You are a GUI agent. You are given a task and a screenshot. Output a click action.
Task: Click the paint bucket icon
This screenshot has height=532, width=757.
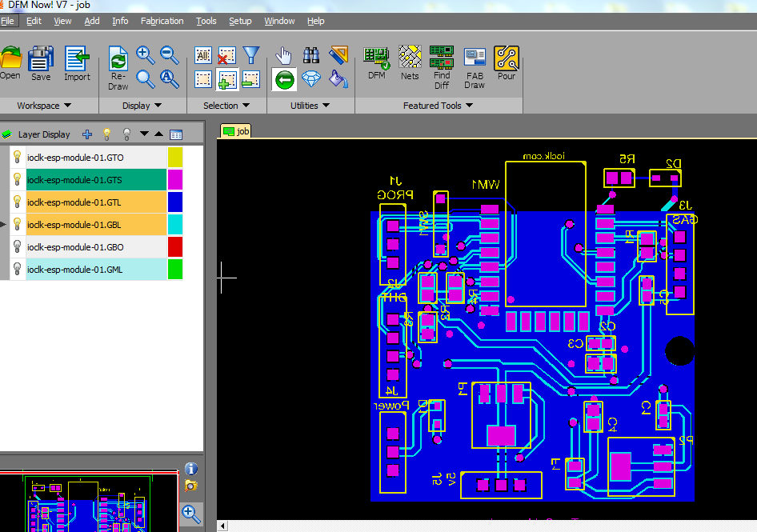339,79
